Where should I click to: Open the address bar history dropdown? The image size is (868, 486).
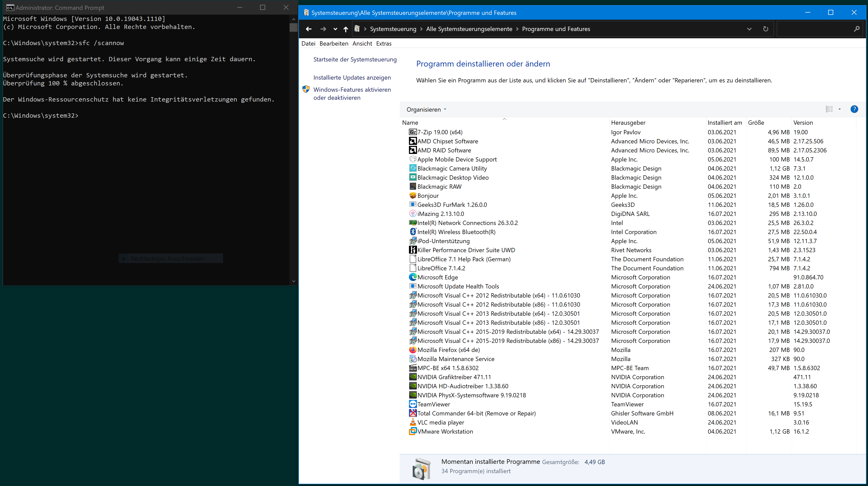point(749,29)
